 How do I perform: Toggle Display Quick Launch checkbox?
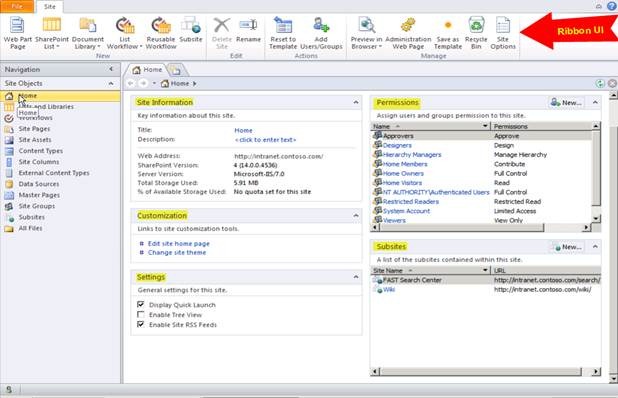[x=140, y=304]
